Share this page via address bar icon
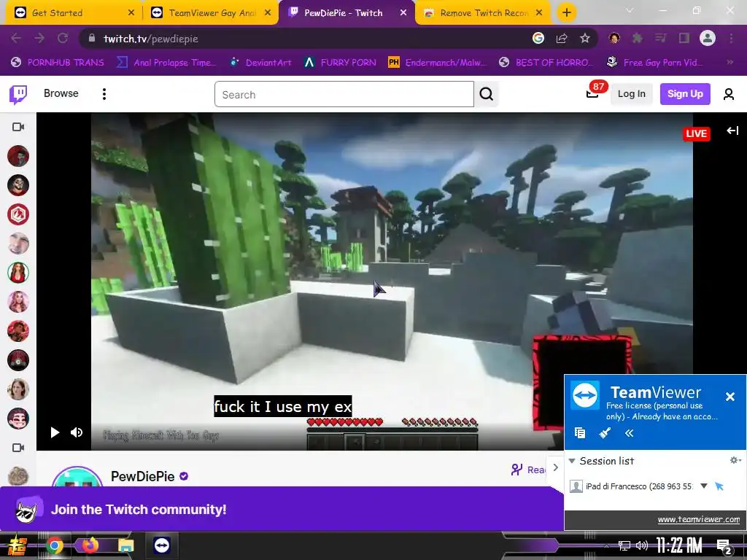 click(562, 39)
